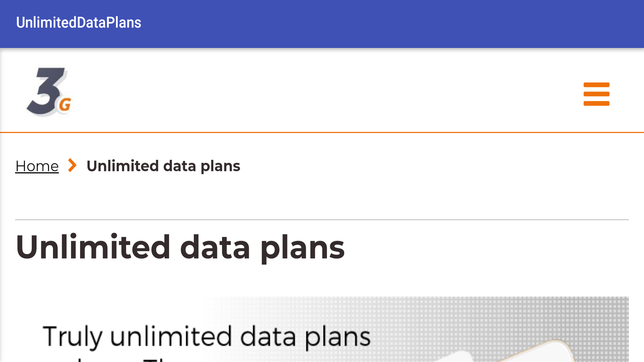
Task: Open the Home breadcrumb link
Action: pos(37,166)
